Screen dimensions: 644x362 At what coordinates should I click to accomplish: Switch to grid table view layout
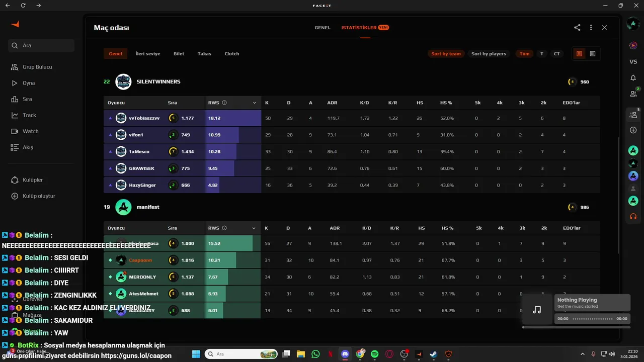pyautogui.click(x=593, y=54)
